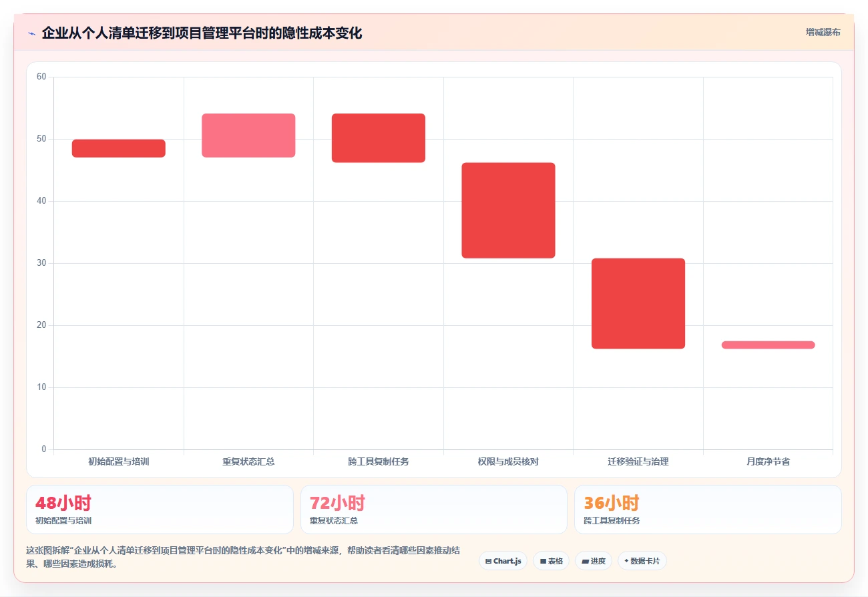Viewport: 868px width, 597px height.
Task: Select the 表格 tag chip
Action: tap(551, 561)
